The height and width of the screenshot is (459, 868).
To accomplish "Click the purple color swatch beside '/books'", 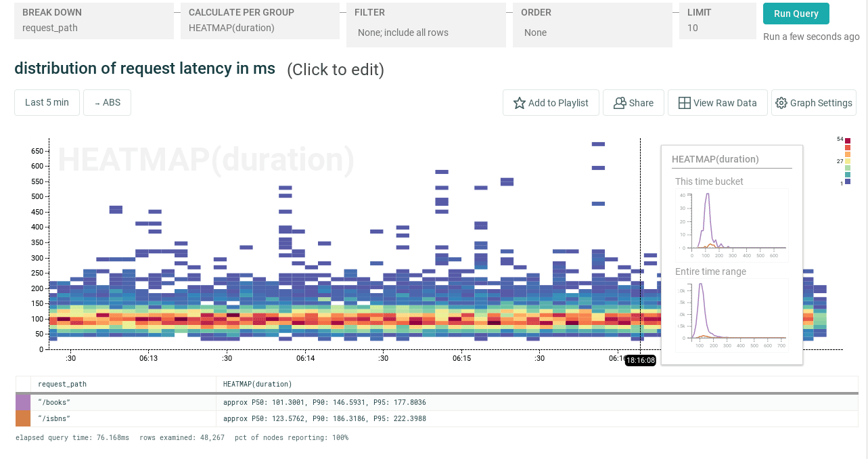I will (23, 401).
